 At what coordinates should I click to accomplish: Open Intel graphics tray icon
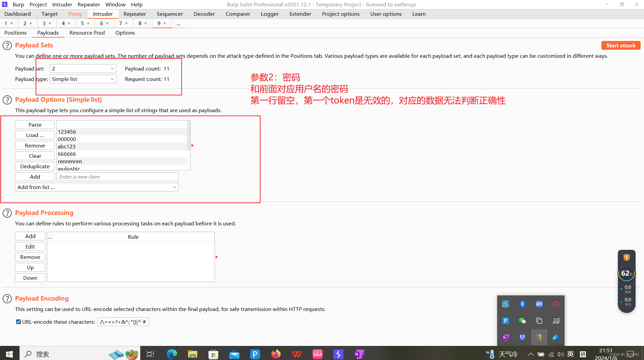click(505, 304)
